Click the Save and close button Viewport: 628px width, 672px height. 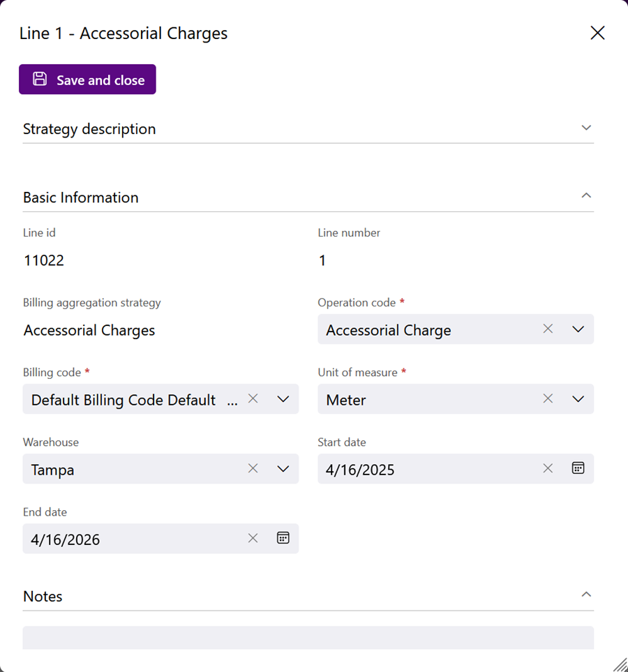(87, 80)
